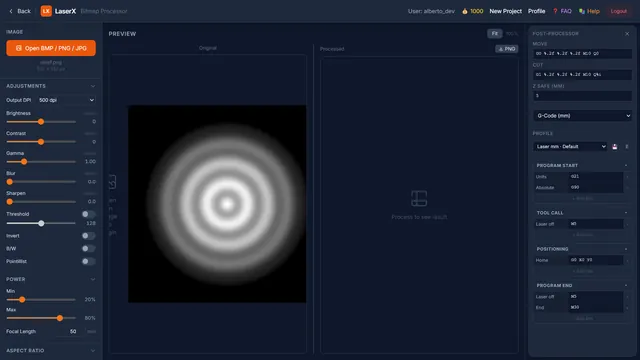This screenshot has height=360, width=640.
Task: Go back using the Back arrow
Action: pyautogui.click(x=20, y=11)
